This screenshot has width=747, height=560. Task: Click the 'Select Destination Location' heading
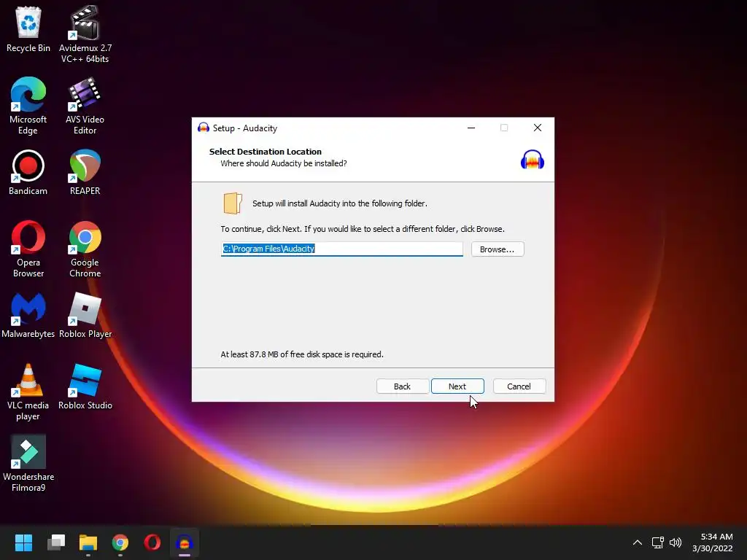coord(266,152)
